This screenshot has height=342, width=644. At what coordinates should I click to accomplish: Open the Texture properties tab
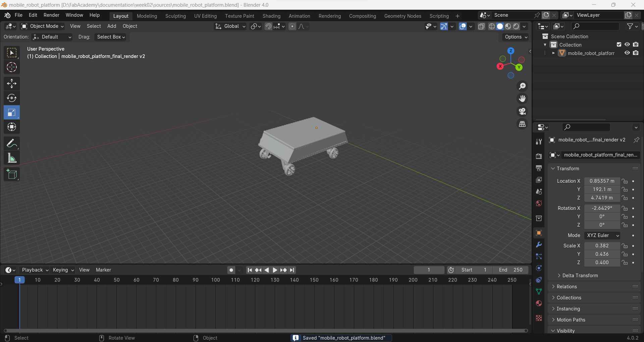pos(539,318)
